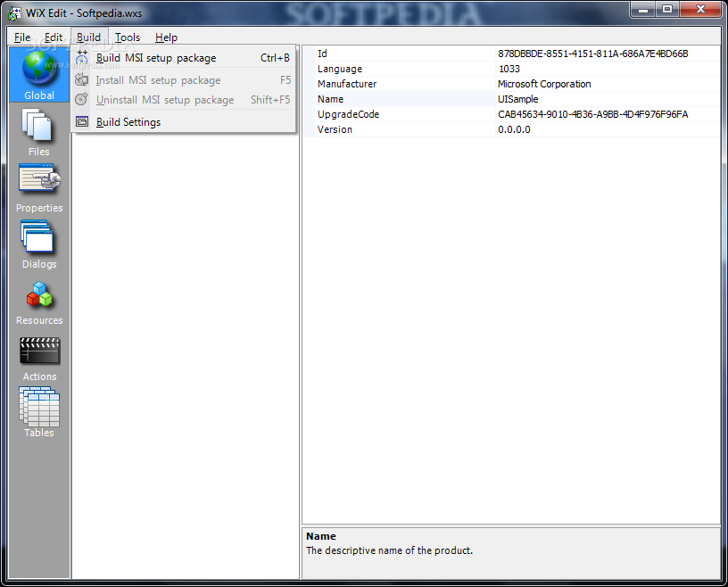Edit the Id GUID value 878DBBDE

click(x=593, y=54)
